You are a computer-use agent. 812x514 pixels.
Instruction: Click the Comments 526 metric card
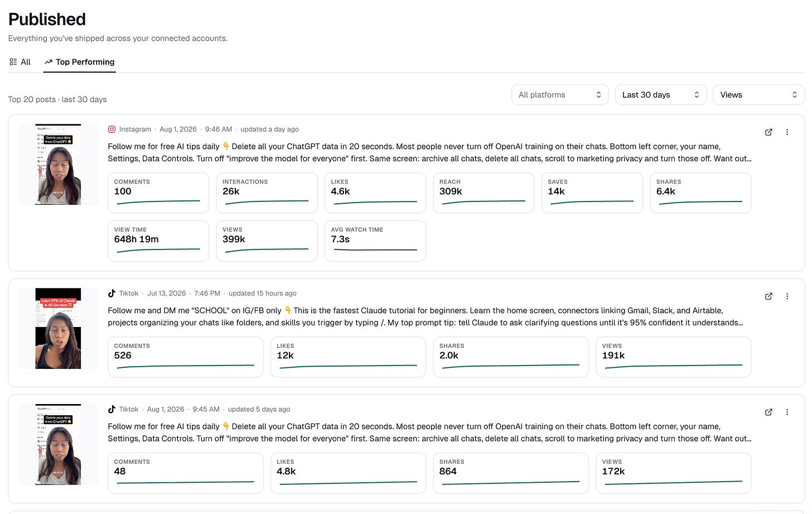tap(186, 357)
